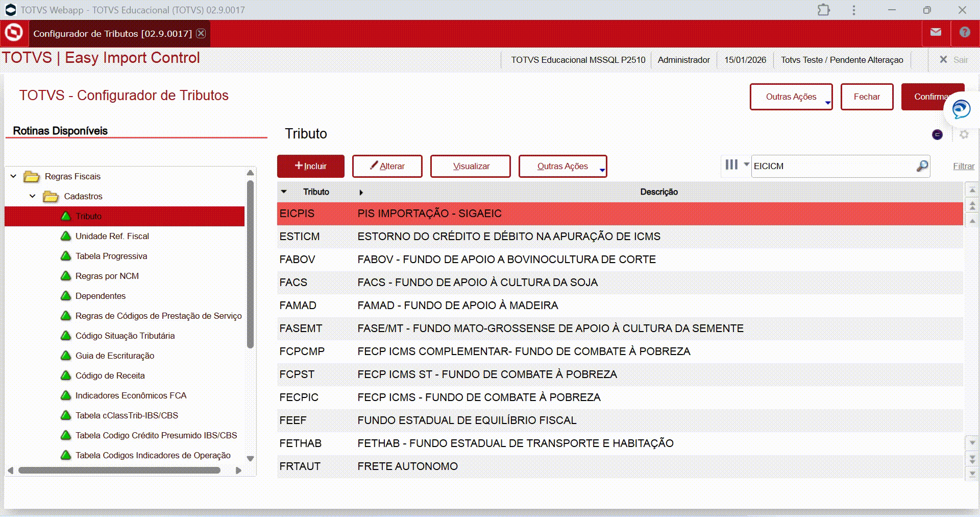This screenshot has height=517, width=980.
Task: Click the browser extensions puzzle icon
Action: pyautogui.click(x=824, y=10)
